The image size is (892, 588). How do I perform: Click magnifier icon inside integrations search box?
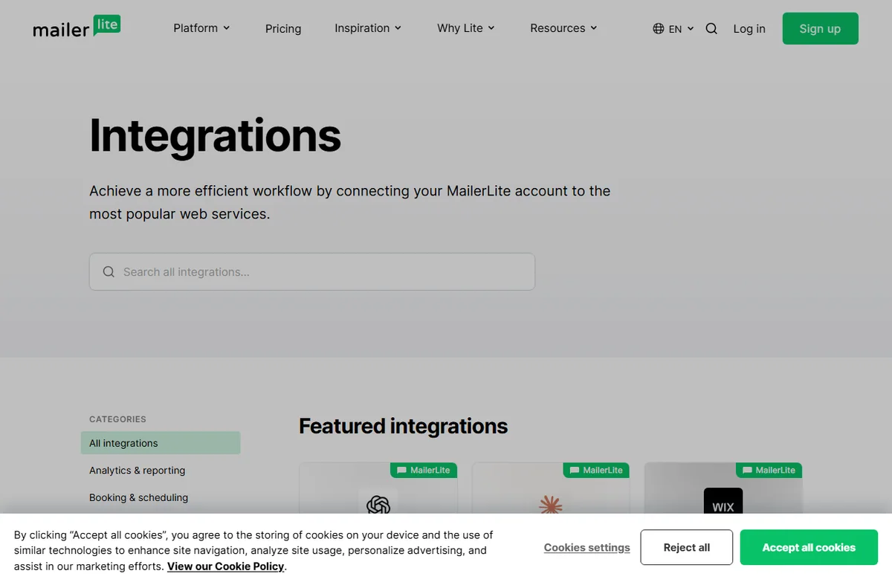109,272
